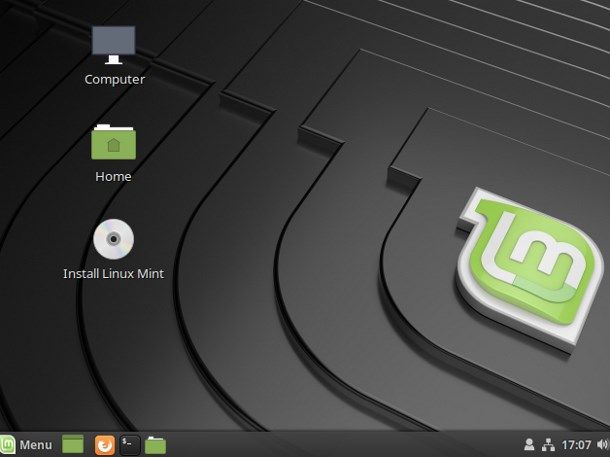Screen dimensions: 610x457
Task: Select the "Home" icon label
Action: (113, 177)
